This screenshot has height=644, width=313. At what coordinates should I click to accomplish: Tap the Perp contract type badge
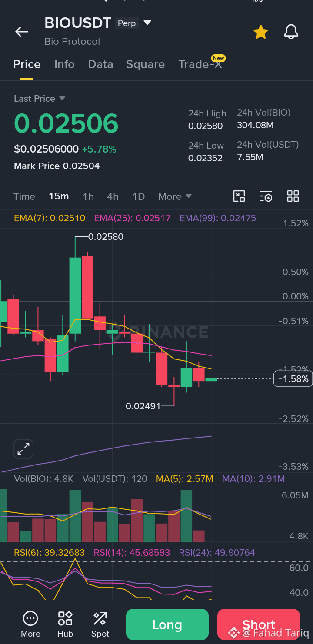[x=127, y=23]
